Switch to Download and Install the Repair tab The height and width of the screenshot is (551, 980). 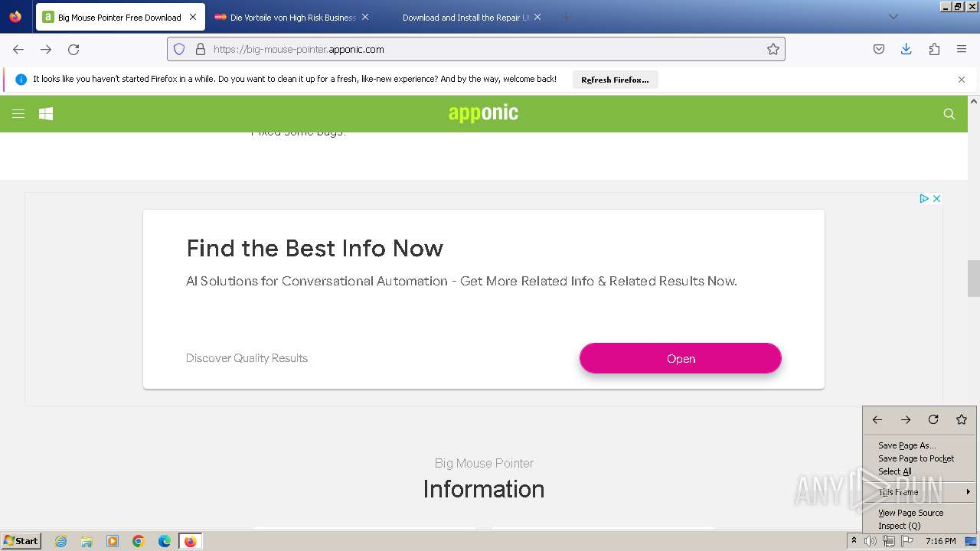pos(465,17)
